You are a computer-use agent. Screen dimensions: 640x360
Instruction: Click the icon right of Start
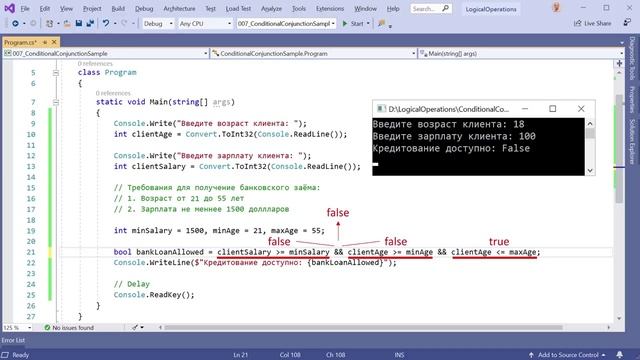point(382,24)
